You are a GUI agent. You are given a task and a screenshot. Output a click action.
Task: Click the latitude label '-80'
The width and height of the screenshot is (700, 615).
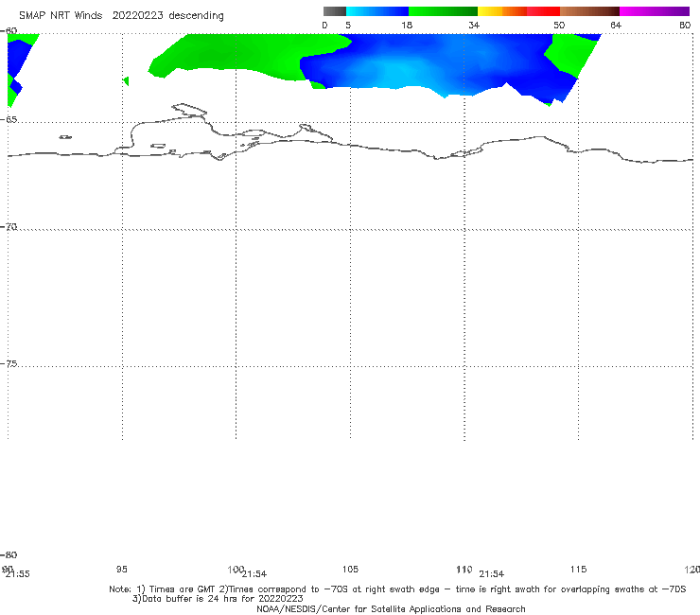(x=9, y=555)
